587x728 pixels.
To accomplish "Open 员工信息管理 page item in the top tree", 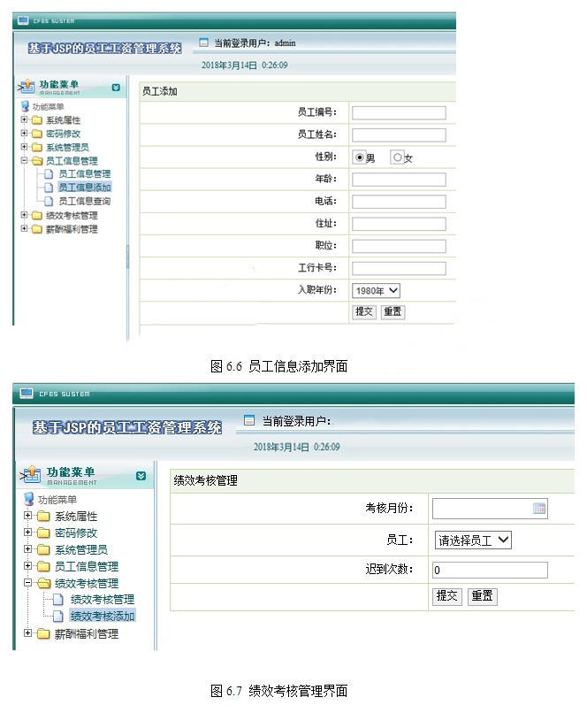I will tap(84, 173).
